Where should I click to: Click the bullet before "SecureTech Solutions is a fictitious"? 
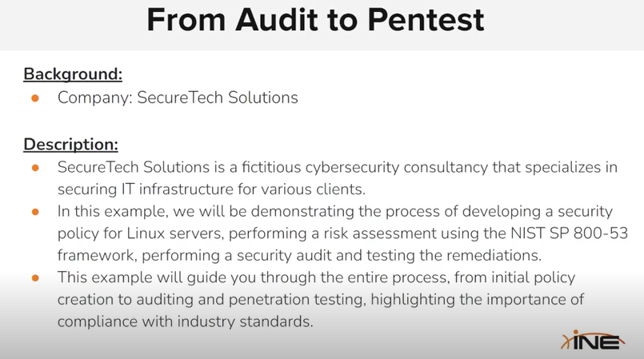tap(35, 168)
